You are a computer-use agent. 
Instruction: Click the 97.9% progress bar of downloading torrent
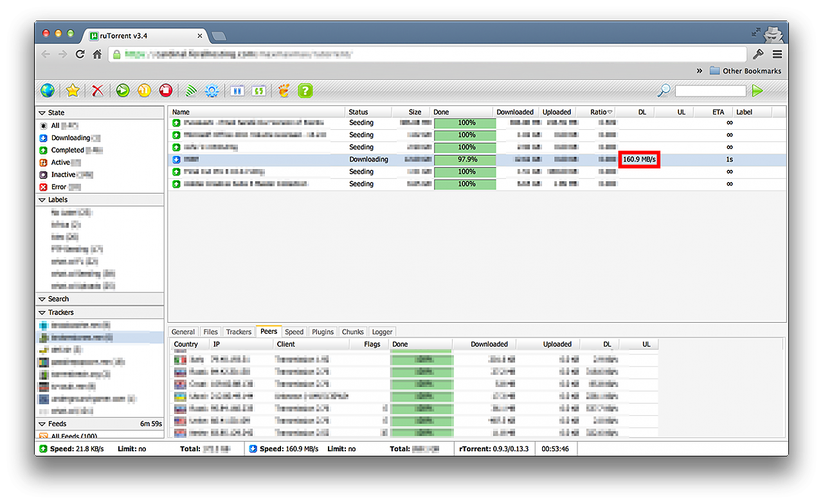465,159
